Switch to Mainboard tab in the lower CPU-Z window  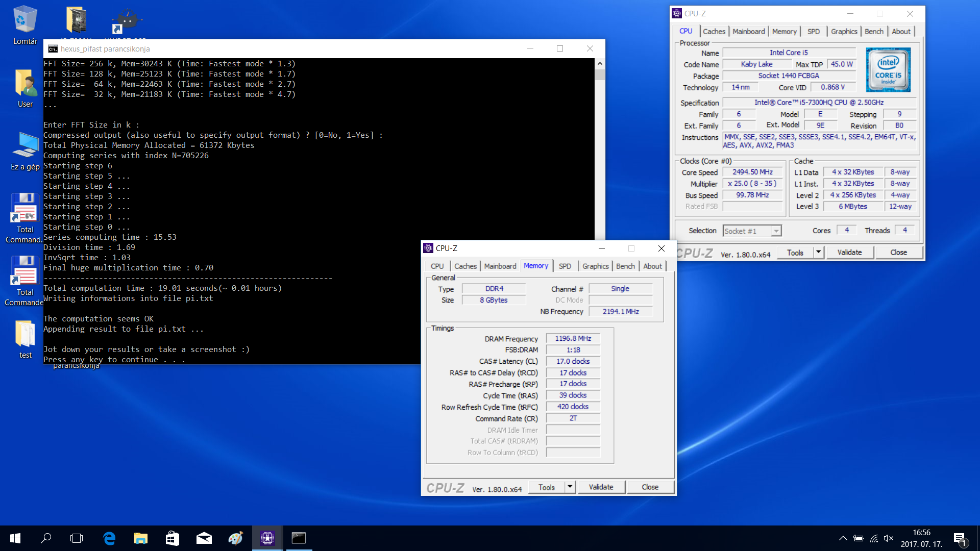pos(500,266)
